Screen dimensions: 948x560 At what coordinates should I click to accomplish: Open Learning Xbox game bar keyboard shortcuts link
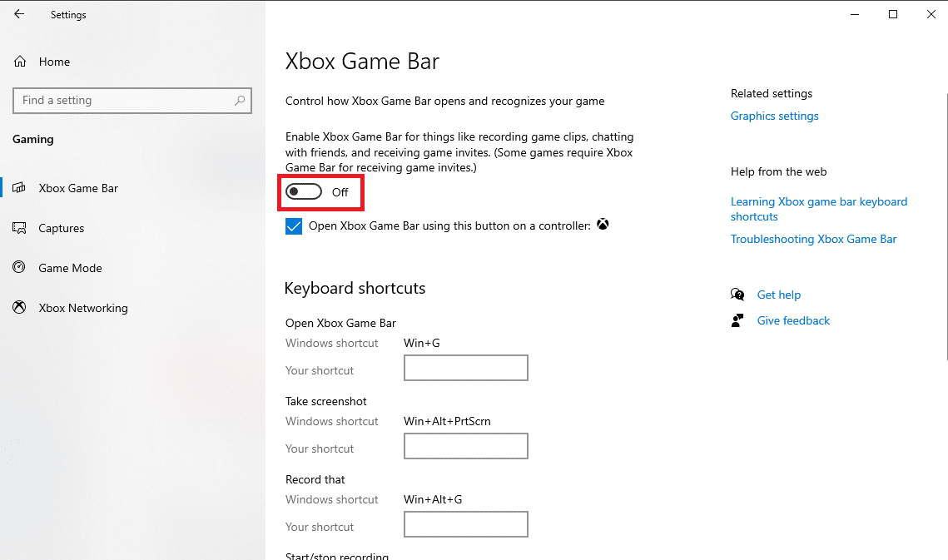[819, 209]
